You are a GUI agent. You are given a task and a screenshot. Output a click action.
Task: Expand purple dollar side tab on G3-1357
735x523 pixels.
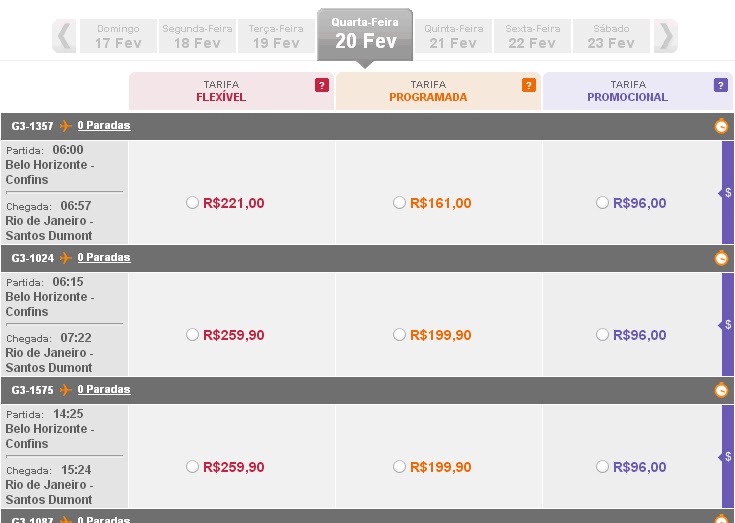click(728, 193)
